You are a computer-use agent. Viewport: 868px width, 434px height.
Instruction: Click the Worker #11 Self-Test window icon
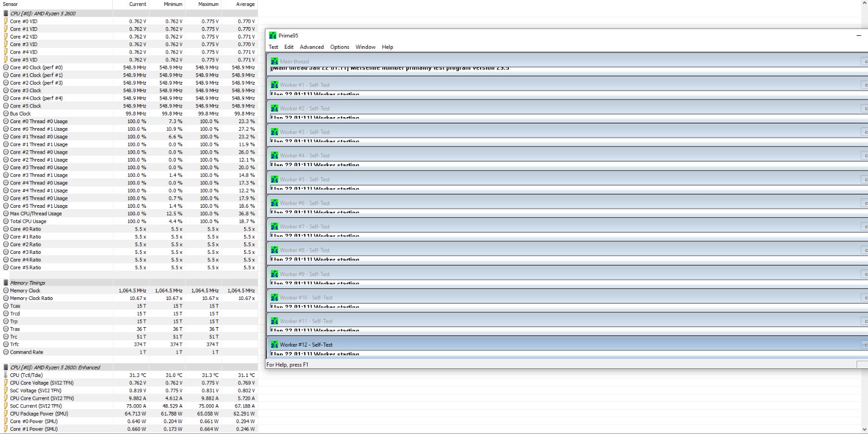click(x=275, y=321)
